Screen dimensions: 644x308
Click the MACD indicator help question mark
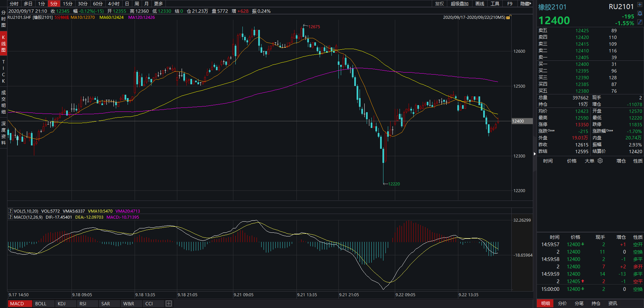[x=10, y=217]
